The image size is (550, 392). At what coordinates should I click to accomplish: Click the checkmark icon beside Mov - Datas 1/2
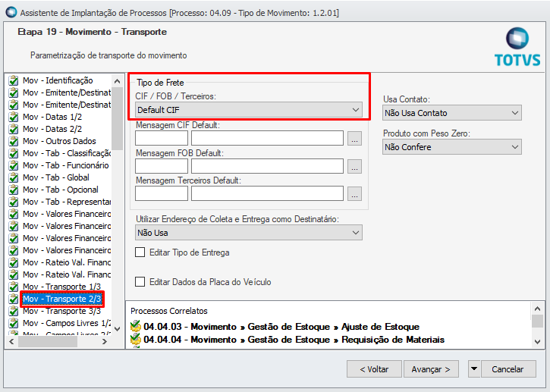(x=14, y=117)
